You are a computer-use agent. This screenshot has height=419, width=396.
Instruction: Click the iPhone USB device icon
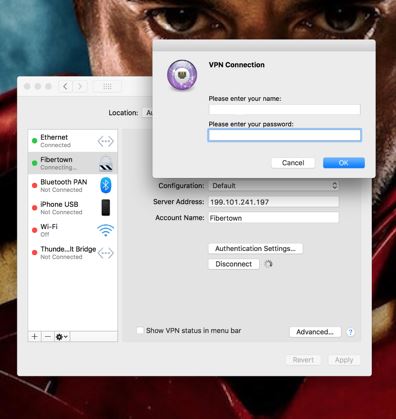(x=106, y=207)
